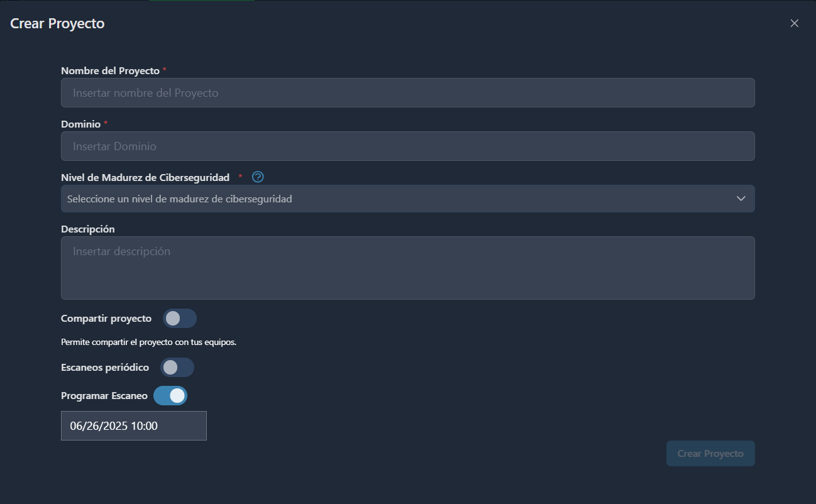Click the Compartir proyecto label
This screenshot has width=816, height=504.
coord(106,319)
